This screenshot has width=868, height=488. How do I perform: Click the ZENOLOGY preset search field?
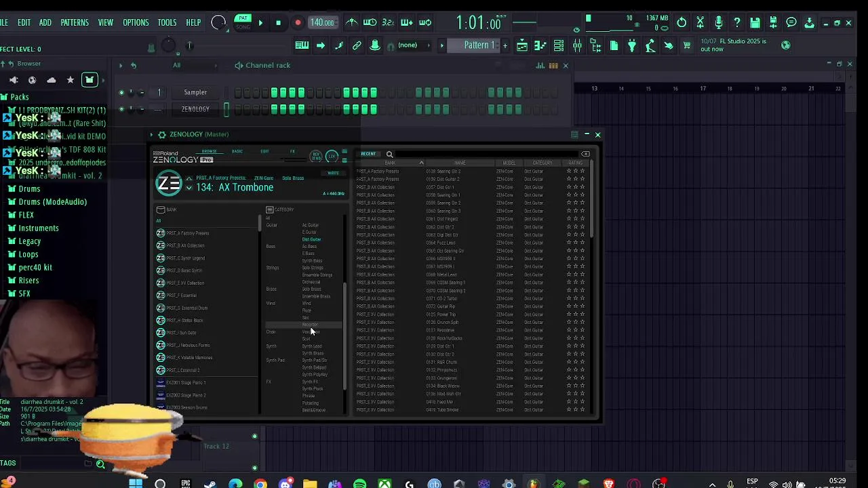[x=485, y=154]
